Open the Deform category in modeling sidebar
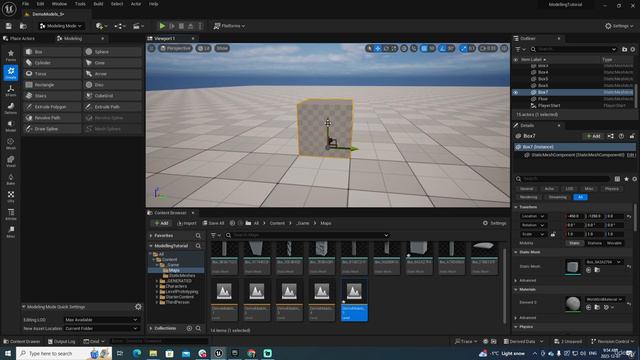The image size is (640, 360). 11,108
